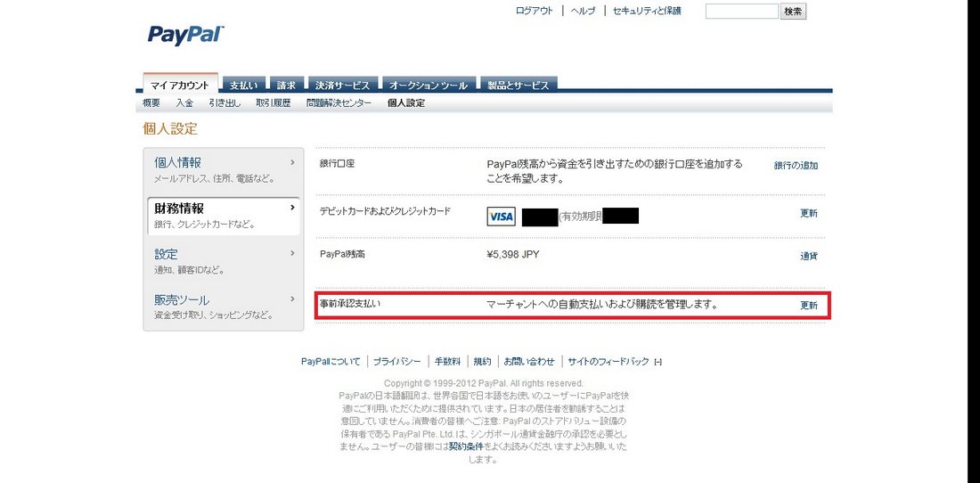Go to the 入金 submenu

[x=184, y=103]
